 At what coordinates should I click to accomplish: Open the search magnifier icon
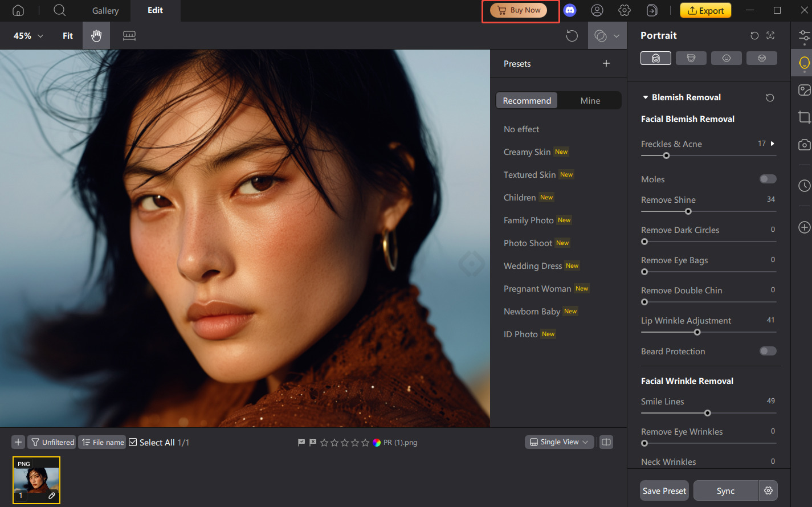[x=59, y=10]
